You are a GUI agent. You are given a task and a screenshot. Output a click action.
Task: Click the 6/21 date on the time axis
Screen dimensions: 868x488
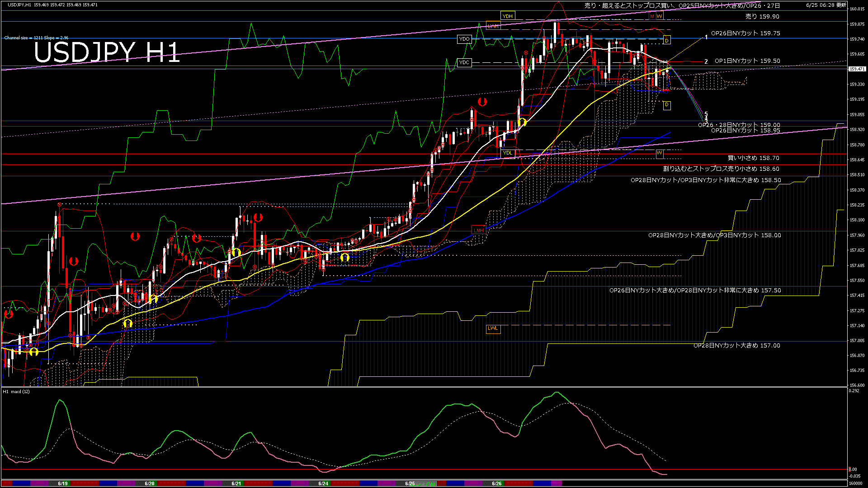236,483
